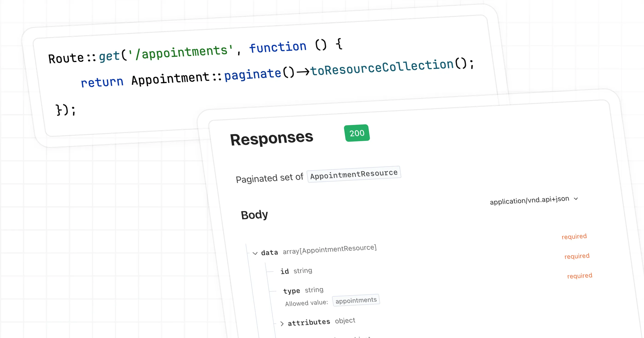Click the data property name

click(269, 252)
